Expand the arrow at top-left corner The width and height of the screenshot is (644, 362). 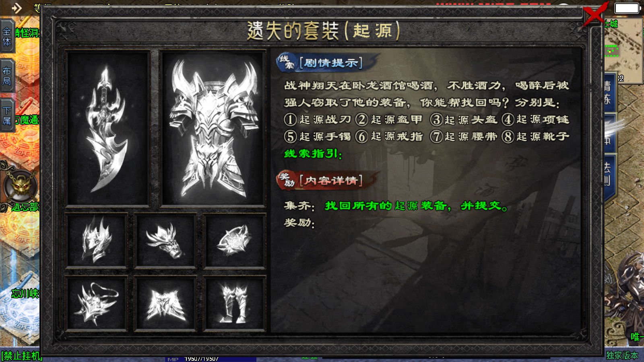[17, 8]
